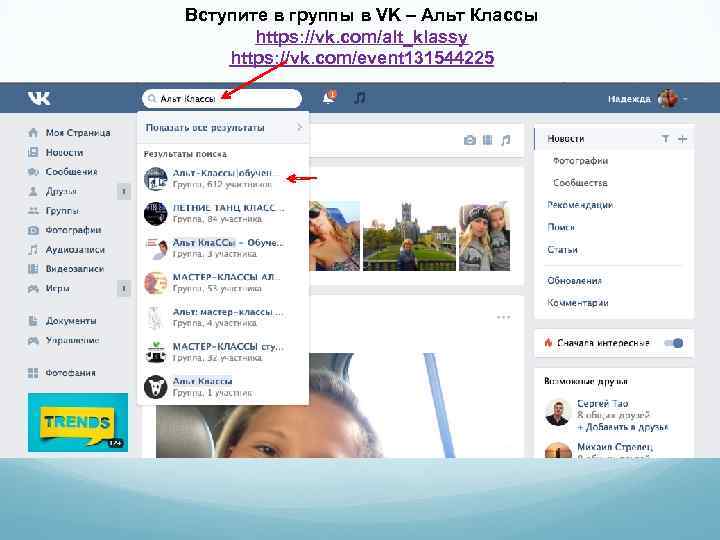Click the VK logo in header
The image size is (720, 540).
[39, 98]
